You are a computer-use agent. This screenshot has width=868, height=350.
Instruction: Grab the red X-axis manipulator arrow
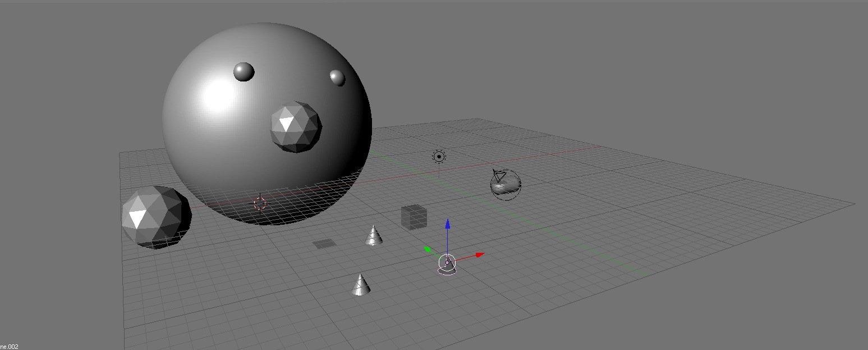click(x=478, y=255)
